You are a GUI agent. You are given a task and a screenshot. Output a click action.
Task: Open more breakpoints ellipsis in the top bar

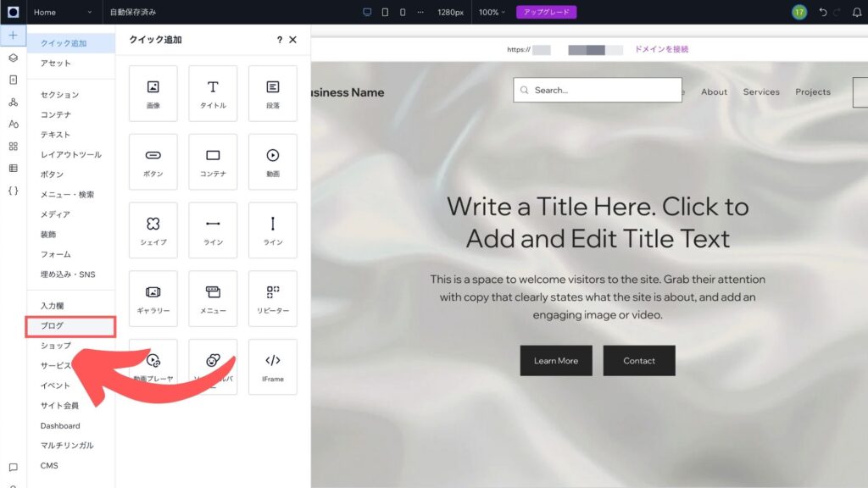coord(420,12)
